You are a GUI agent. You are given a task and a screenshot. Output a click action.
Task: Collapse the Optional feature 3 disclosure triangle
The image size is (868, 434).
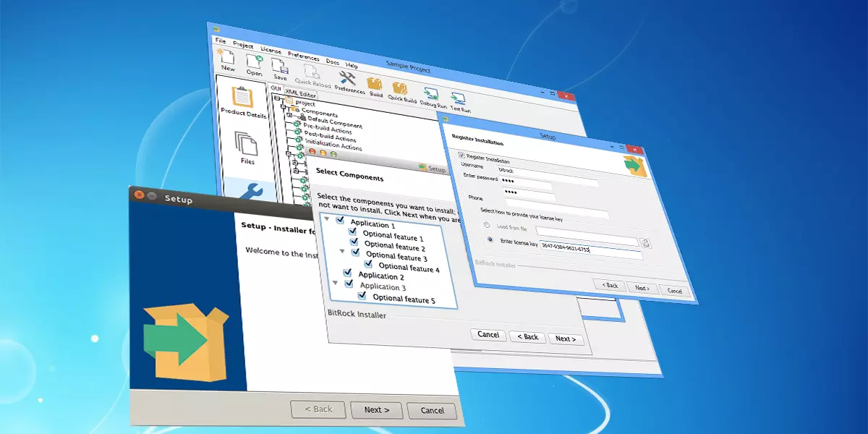(x=342, y=252)
